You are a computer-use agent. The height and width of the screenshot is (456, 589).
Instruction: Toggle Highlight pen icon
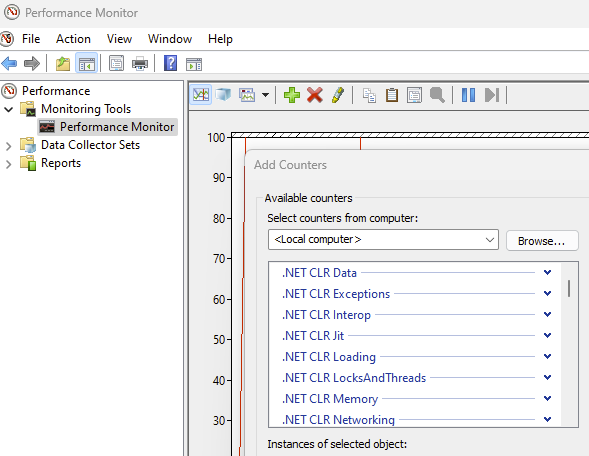tap(338, 95)
